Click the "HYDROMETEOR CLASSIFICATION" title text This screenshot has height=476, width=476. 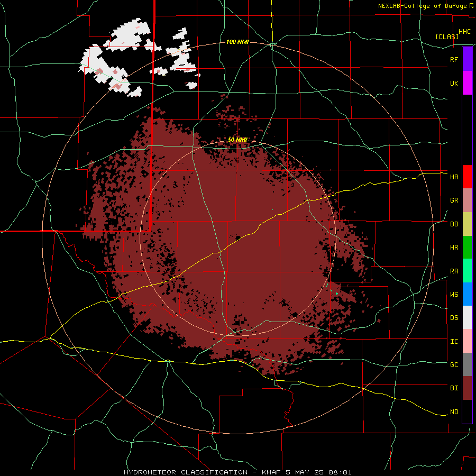point(186,472)
